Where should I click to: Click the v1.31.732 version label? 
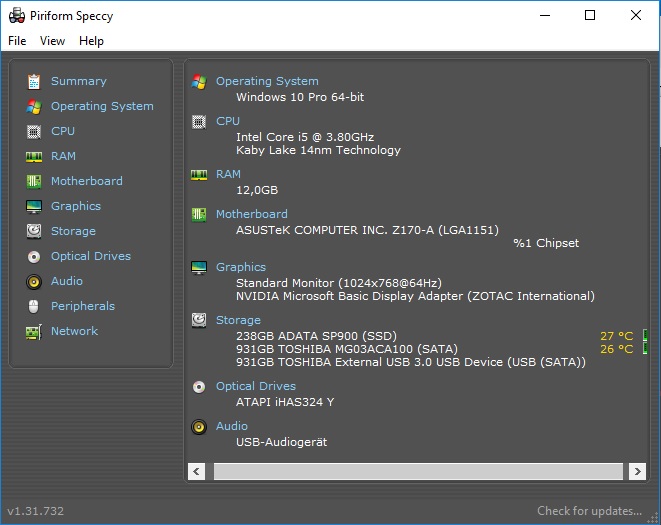pos(35,511)
